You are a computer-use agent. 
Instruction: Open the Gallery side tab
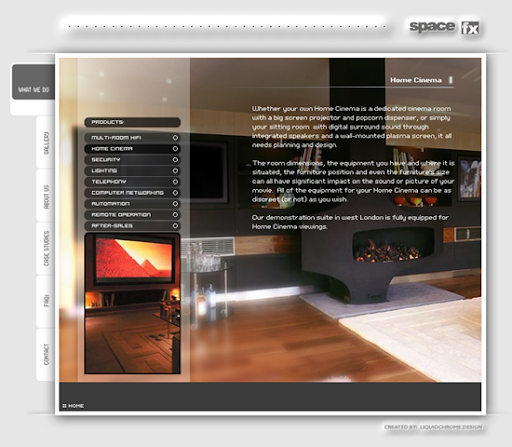tap(46, 143)
